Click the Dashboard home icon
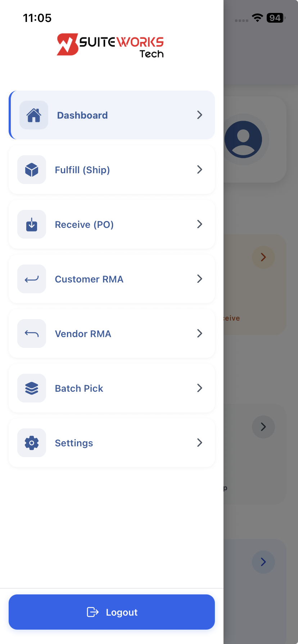 coord(34,115)
